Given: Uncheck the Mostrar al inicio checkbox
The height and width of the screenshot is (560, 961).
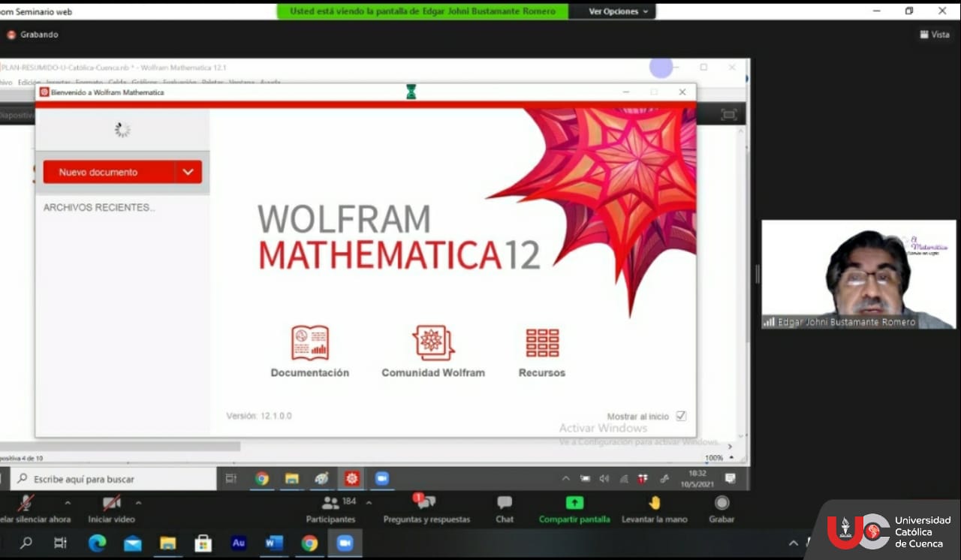Looking at the screenshot, I should click(x=681, y=416).
